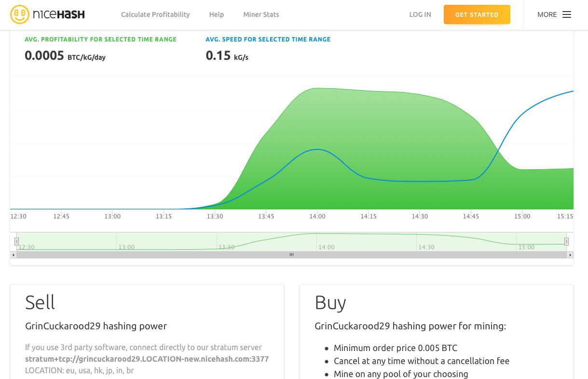Click the LOG IN link
Screen dimensions: 588x379
coord(420,14)
